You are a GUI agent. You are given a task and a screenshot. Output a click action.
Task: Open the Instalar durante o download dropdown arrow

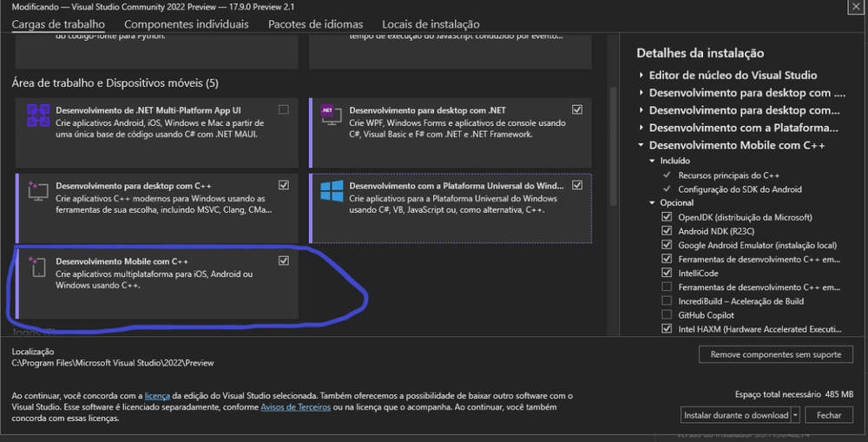[x=795, y=415]
